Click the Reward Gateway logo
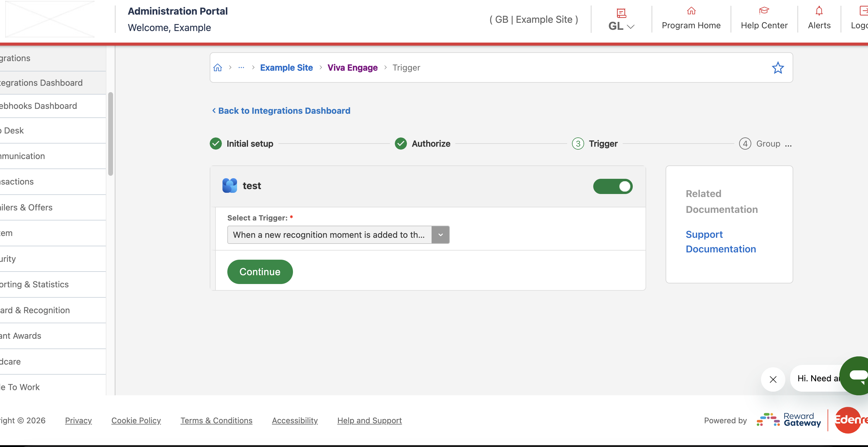 [x=788, y=420]
